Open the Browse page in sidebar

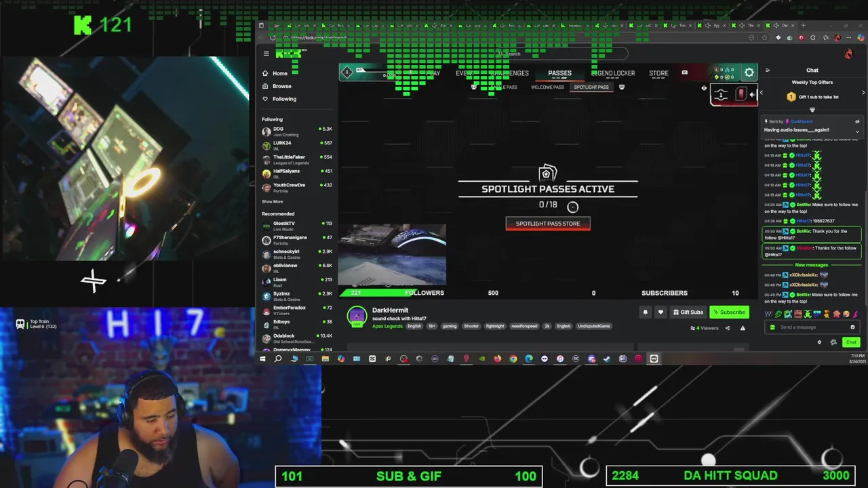pos(277,86)
